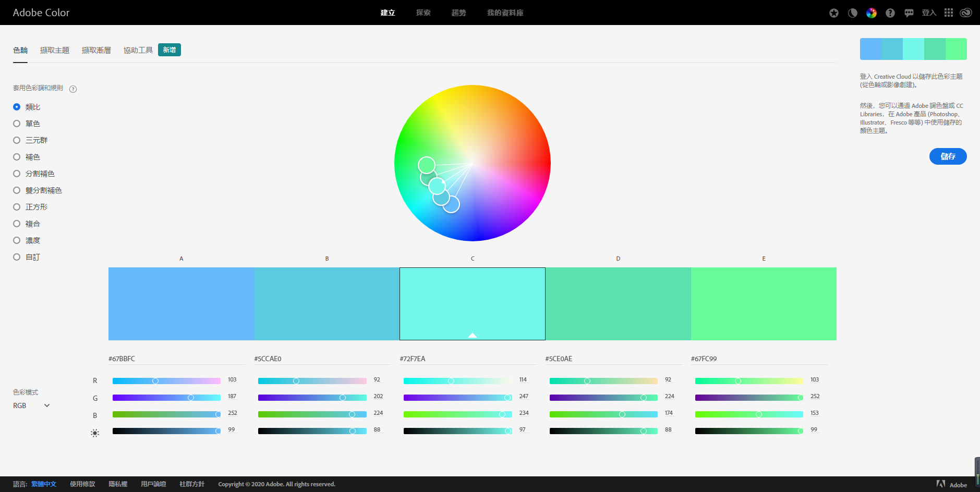Click the G slider for color E
This screenshot has width=980, height=492.
(749, 398)
